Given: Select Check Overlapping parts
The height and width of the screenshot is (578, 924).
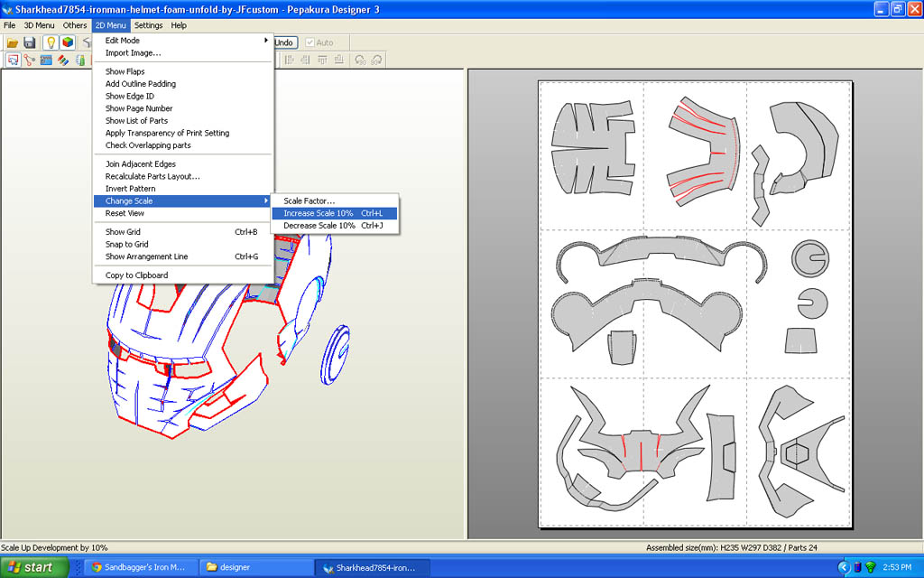Looking at the screenshot, I should click(x=183, y=145).
